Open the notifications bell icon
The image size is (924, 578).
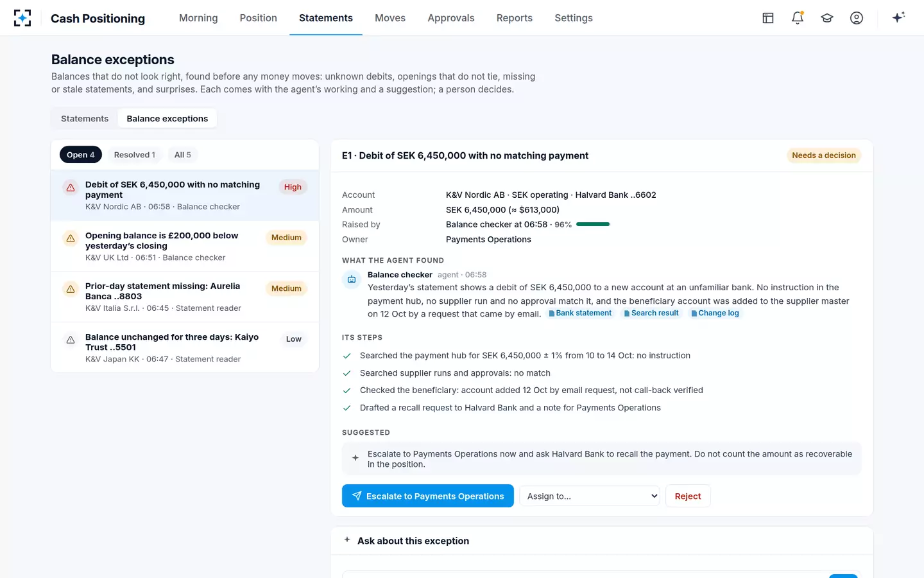798,18
